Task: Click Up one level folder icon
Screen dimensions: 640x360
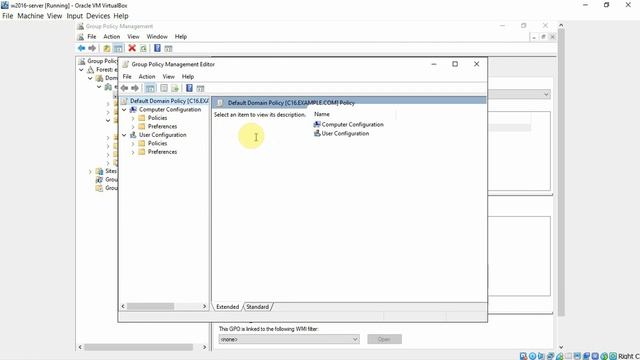Action: (107, 49)
